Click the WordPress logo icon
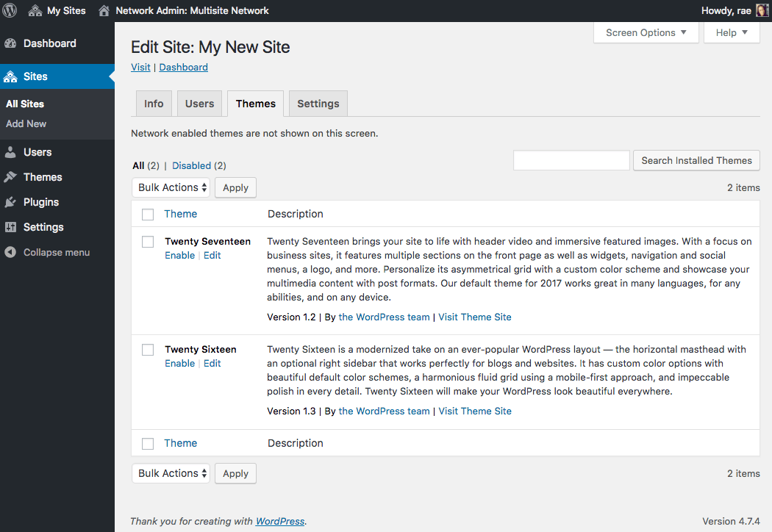This screenshot has height=532, width=772. click(10, 10)
